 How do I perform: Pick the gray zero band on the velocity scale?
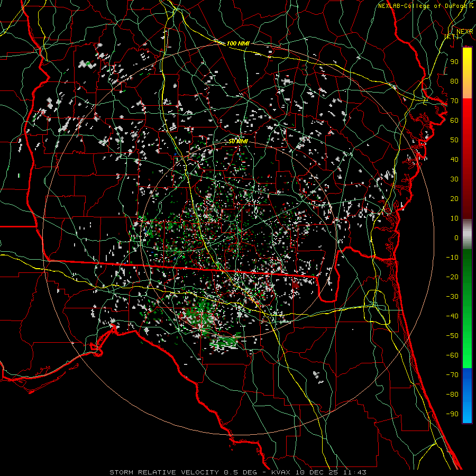click(467, 234)
